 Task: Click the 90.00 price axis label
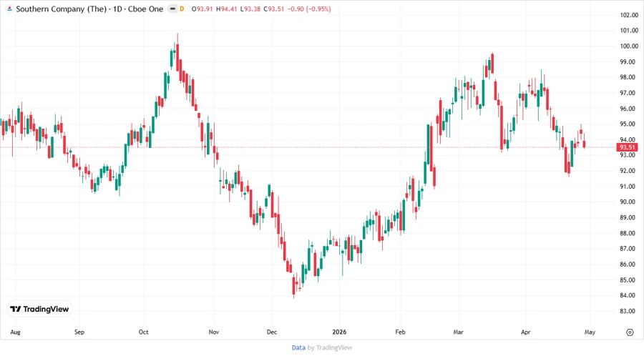[629, 202]
